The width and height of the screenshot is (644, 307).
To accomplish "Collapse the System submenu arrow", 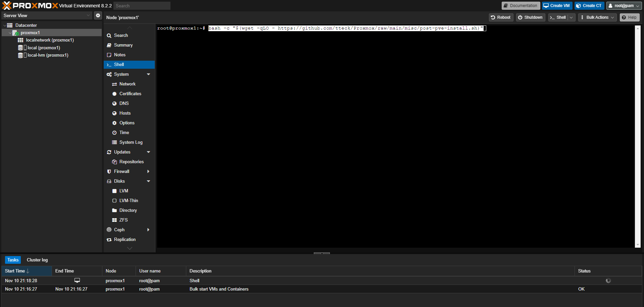I will (148, 74).
